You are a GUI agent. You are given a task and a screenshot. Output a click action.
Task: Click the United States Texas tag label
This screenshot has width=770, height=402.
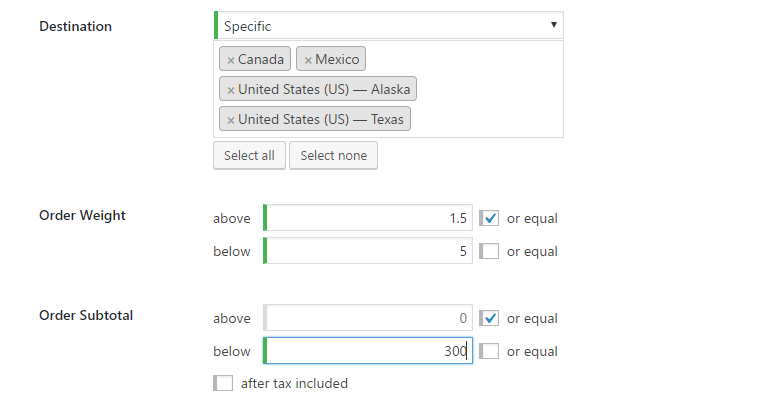[322, 120]
